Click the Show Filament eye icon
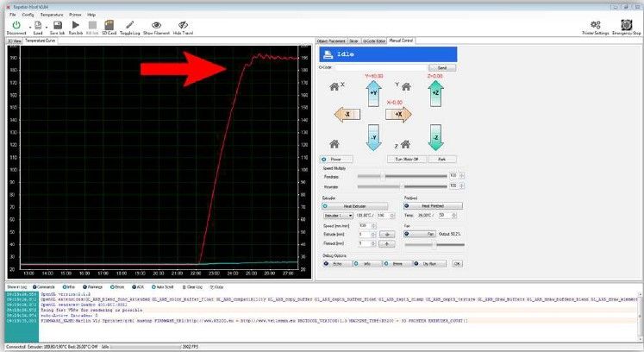 [x=156, y=25]
